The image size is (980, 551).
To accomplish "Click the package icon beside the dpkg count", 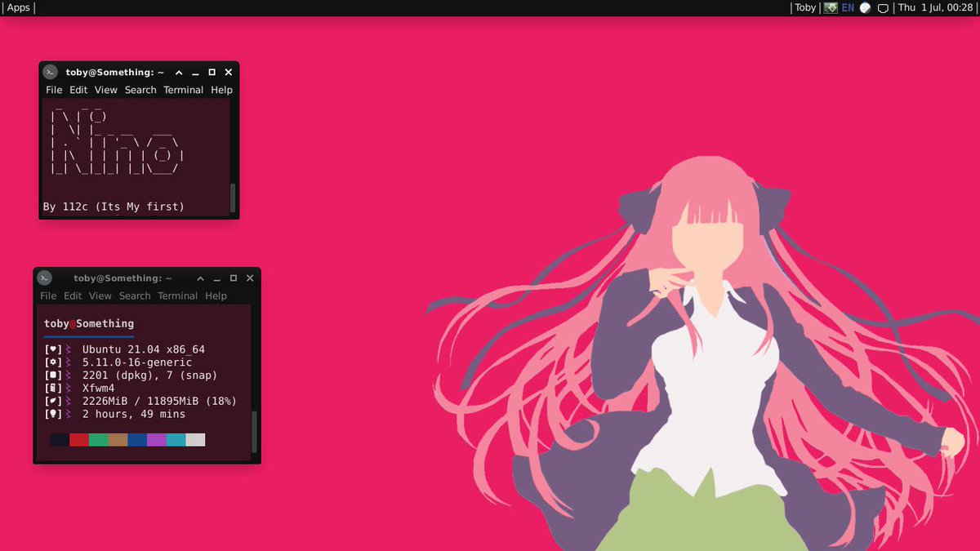I will pyautogui.click(x=51, y=374).
